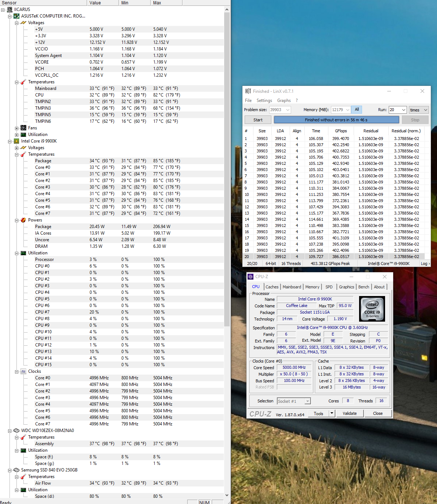Image resolution: width=437 pixels, height=504 pixels.
Task: Click the Start button in LinX
Action: click(258, 120)
